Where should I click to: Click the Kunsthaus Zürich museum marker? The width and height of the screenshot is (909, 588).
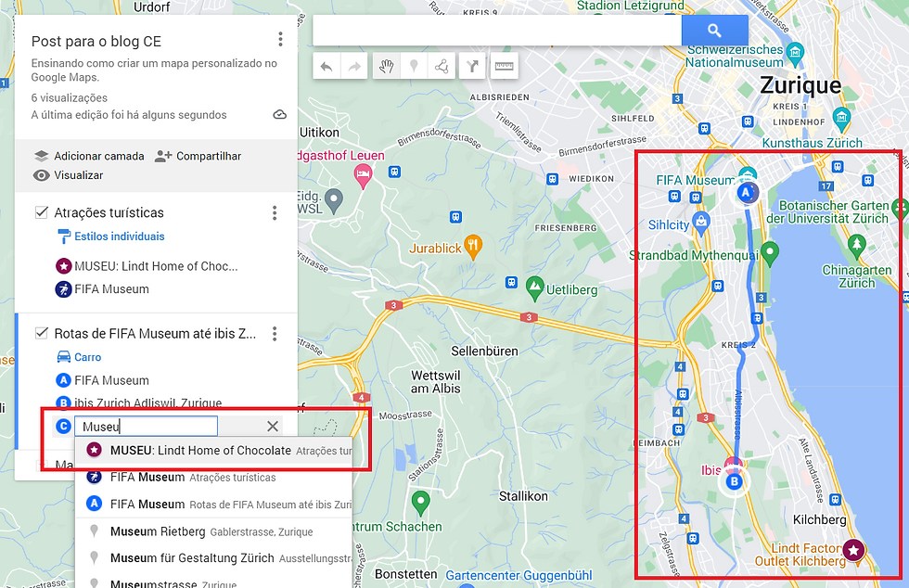click(x=841, y=118)
